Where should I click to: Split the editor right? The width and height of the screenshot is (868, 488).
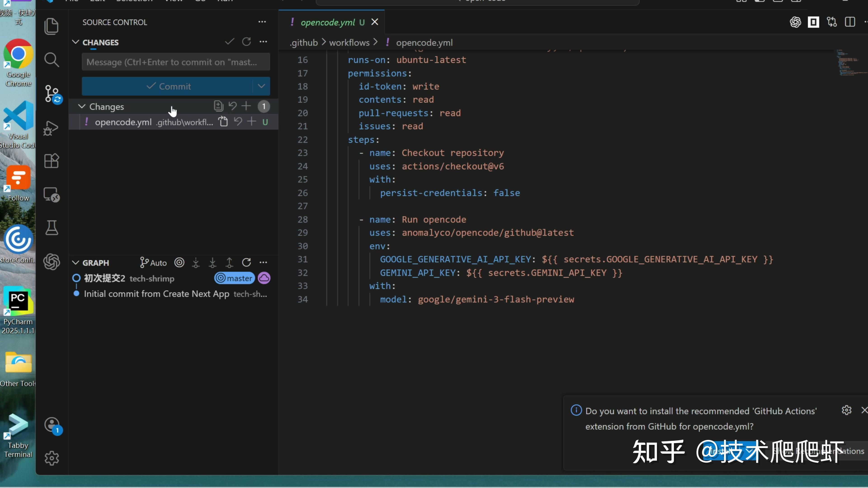pyautogui.click(x=850, y=22)
